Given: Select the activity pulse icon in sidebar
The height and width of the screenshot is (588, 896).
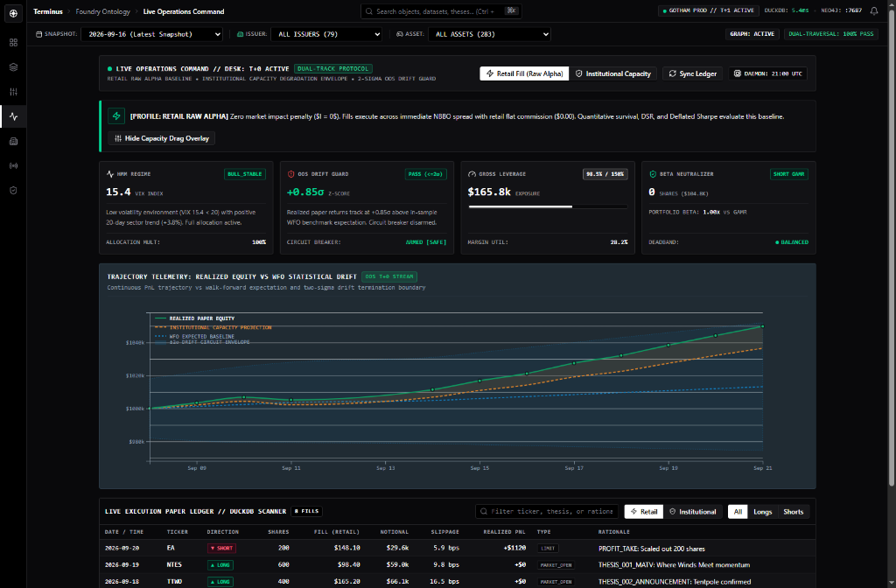Looking at the screenshot, I should pyautogui.click(x=13, y=116).
